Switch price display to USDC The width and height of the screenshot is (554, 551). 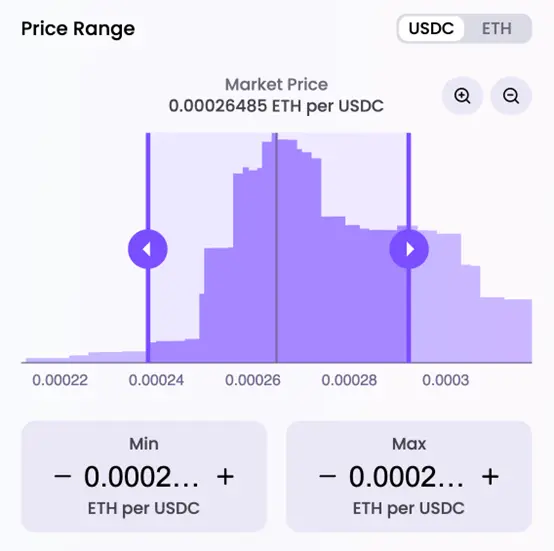[x=431, y=29]
